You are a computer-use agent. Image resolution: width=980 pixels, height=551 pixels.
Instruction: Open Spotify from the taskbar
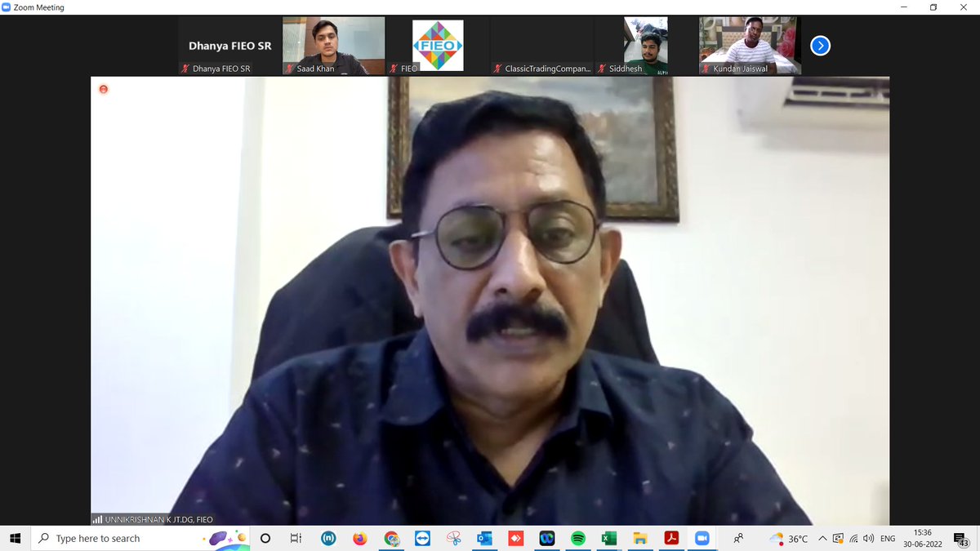click(577, 539)
